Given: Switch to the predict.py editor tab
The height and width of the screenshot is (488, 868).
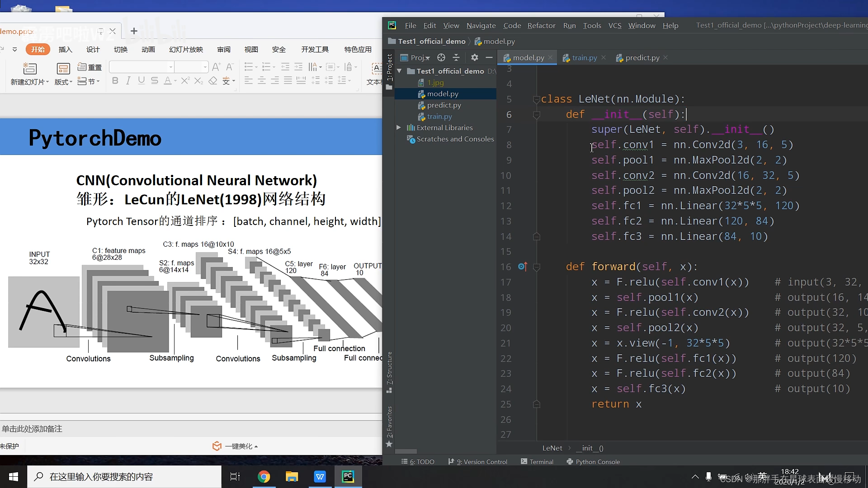Looking at the screenshot, I should tap(642, 58).
